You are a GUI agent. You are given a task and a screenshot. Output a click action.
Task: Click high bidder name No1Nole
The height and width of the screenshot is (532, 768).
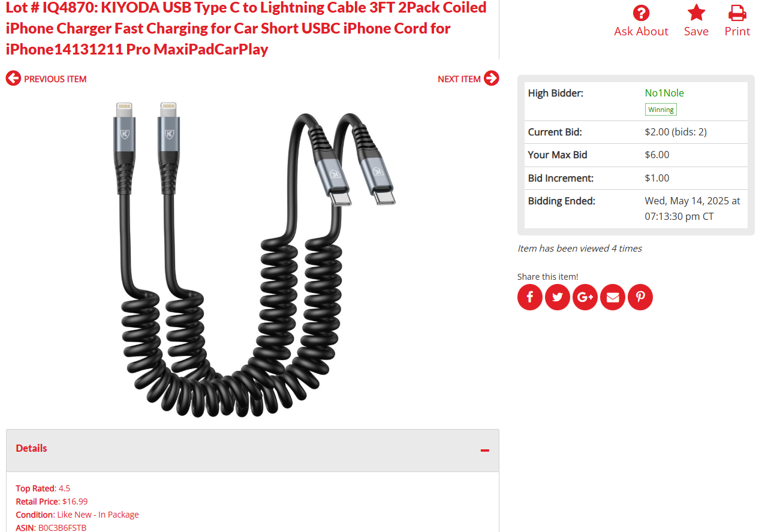[x=664, y=93]
